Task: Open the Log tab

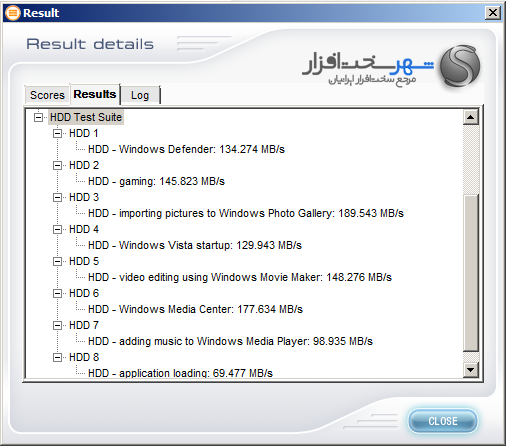Action: click(x=140, y=95)
